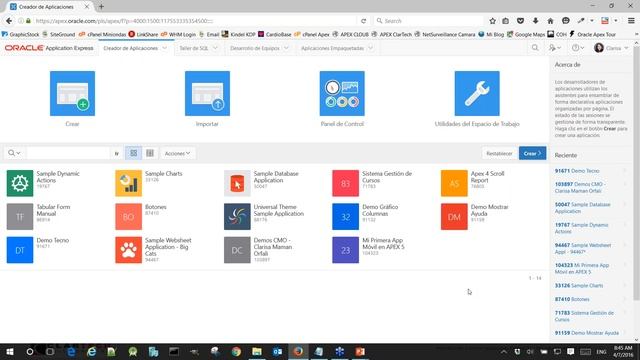Open the Importar tile
Viewport: 640px width, 360px height.
(207, 93)
